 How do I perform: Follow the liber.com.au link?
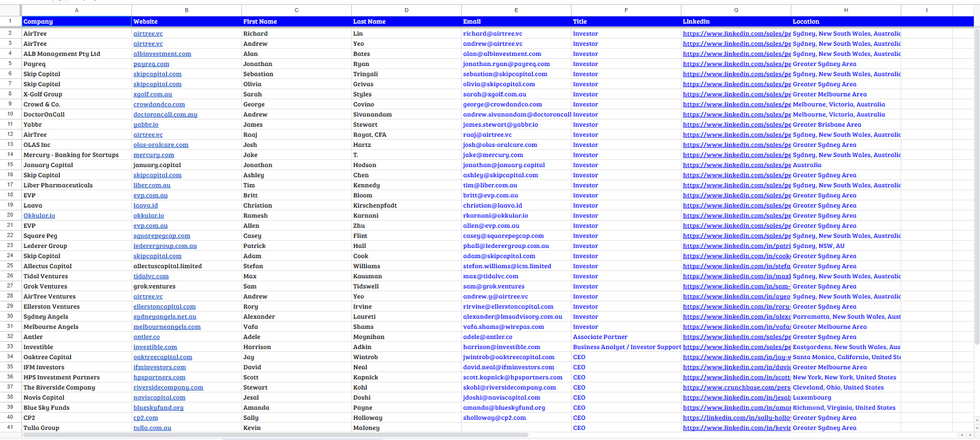tap(152, 185)
